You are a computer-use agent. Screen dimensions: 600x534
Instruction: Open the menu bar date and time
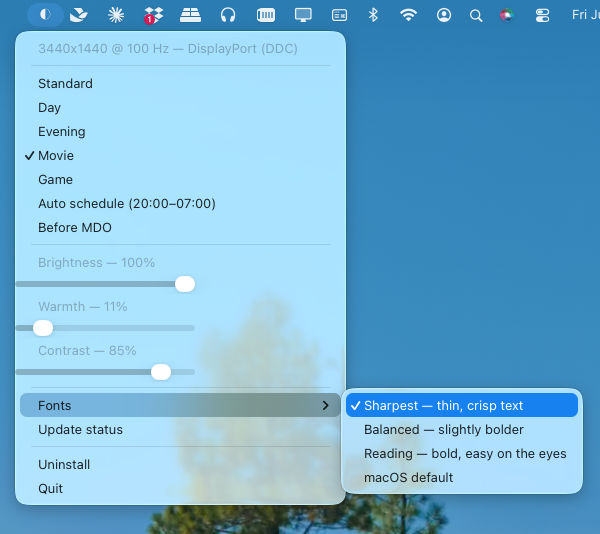585,15
